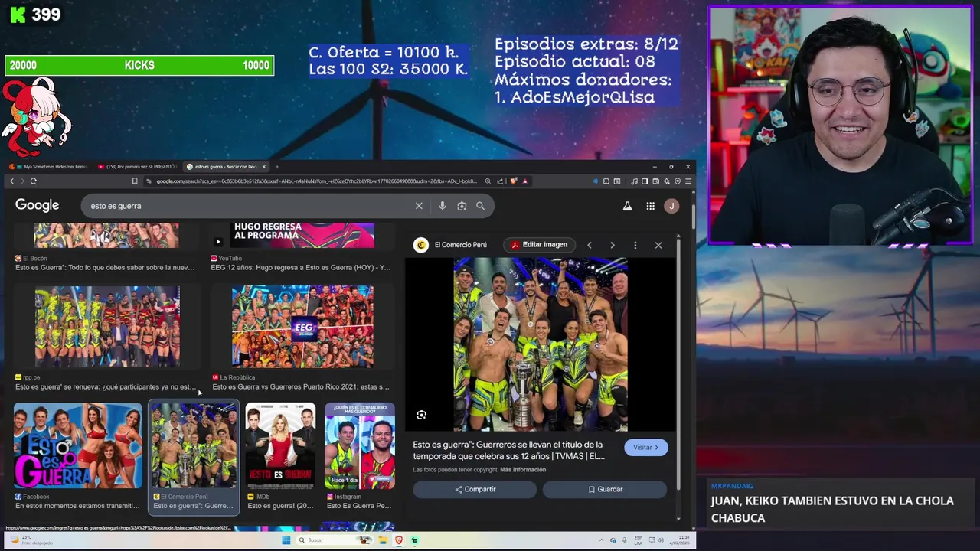The image size is (980, 551).
Task: Clear the Google search box text
Action: click(x=419, y=206)
